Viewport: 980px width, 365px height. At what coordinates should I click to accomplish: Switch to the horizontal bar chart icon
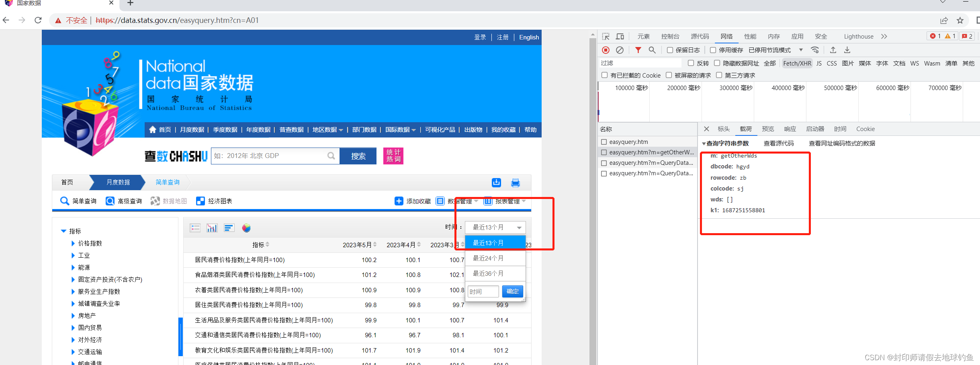click(x=229, y=228)
